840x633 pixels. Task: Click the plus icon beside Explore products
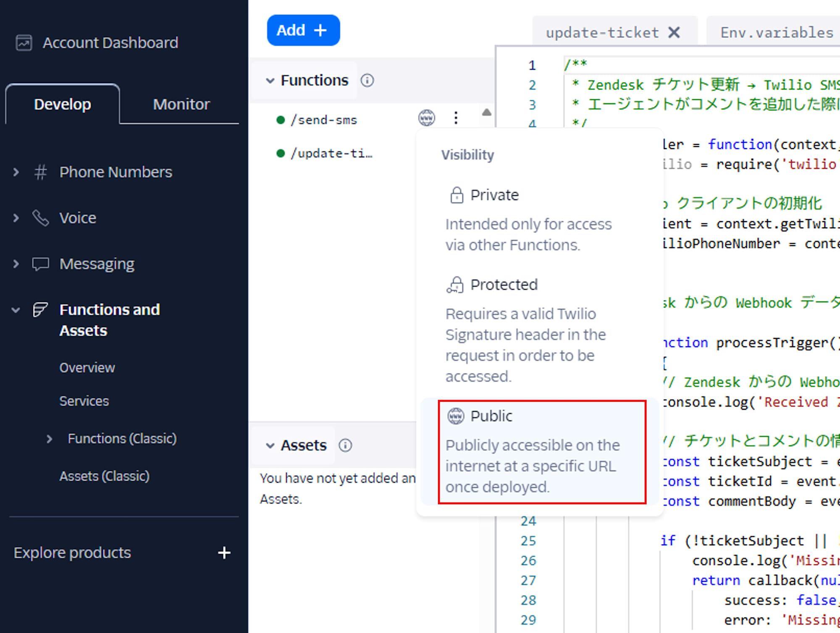click(224, 553)
